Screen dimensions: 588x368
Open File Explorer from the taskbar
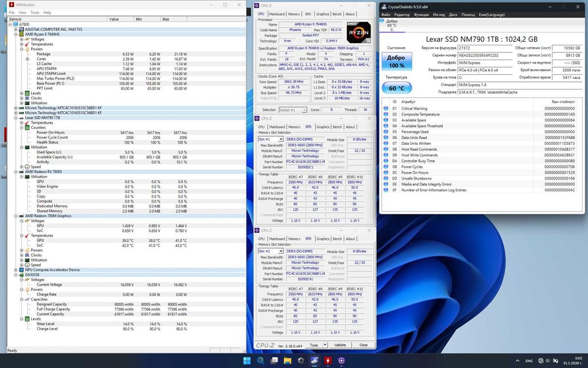tap(288, 361)
